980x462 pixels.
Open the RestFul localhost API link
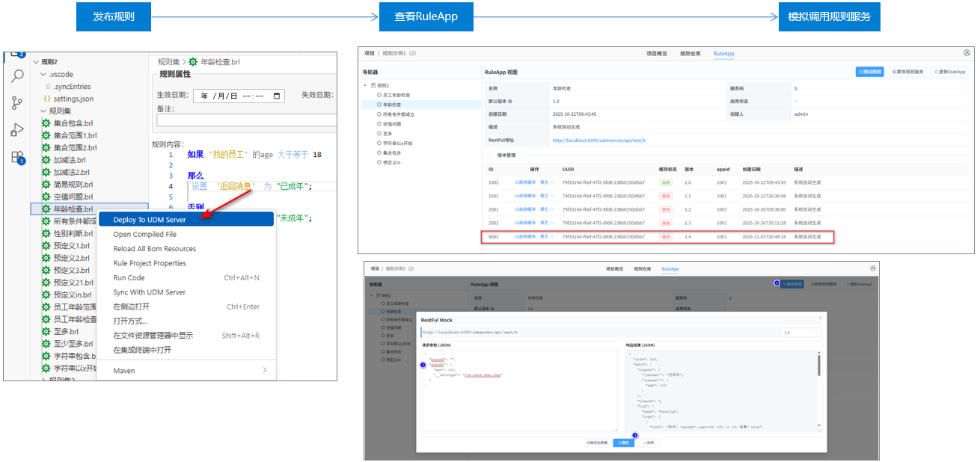pyautogui.click(x=598, y=140)
